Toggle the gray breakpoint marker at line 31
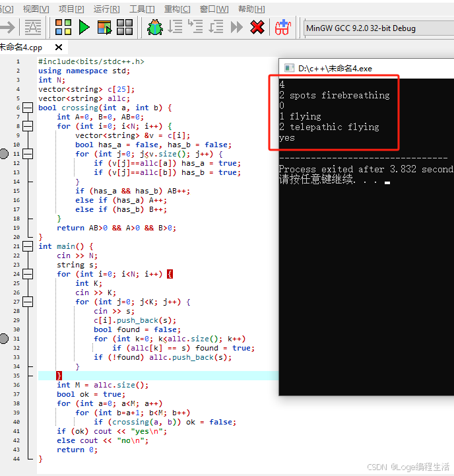Image resolution: width=454 pixels, height=476 pixels. pos(4,339)
